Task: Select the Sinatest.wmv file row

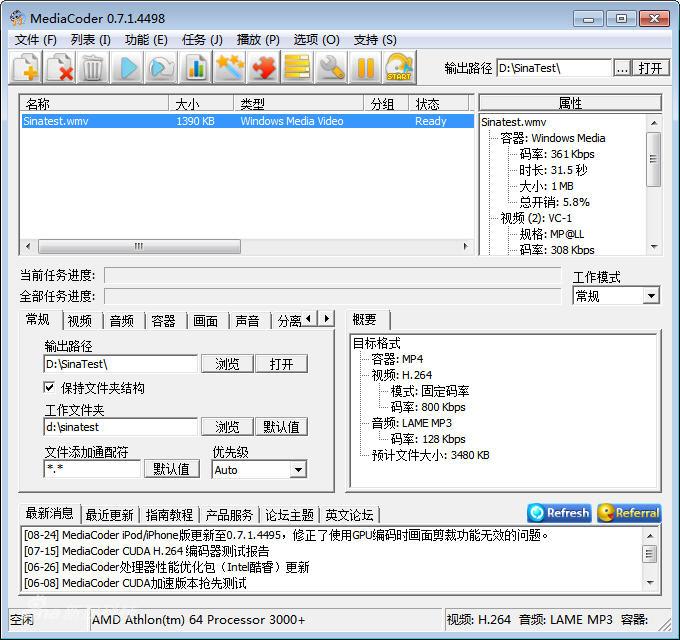Action: [x=247, y=121]
